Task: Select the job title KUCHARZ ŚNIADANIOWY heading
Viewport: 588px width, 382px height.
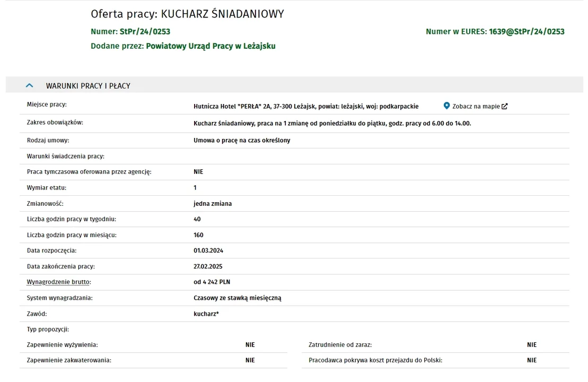Action: coord(222,14)
